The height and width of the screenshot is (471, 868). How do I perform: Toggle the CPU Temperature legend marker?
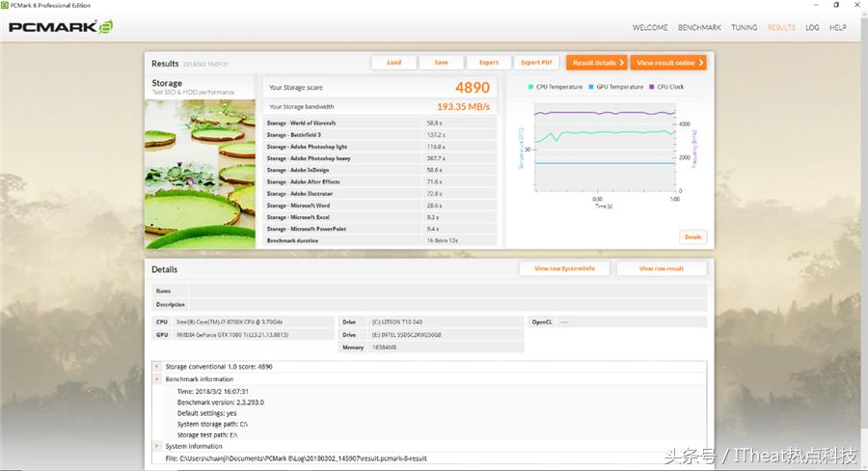(x=531, y=87)
